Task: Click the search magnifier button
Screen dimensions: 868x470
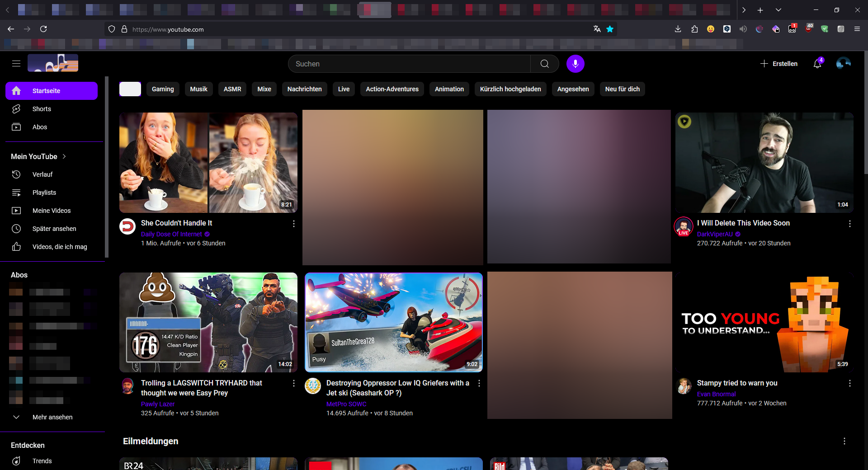Action: 545,64
